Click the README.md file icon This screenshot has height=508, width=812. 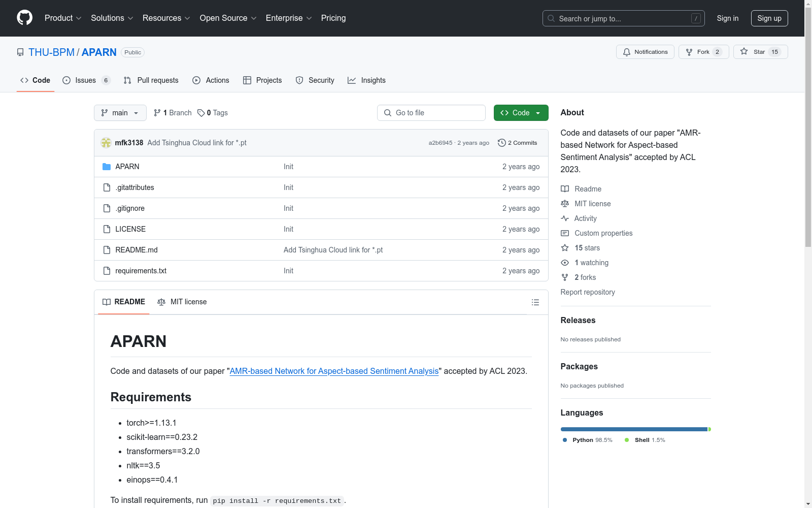(x=107, y=250)
